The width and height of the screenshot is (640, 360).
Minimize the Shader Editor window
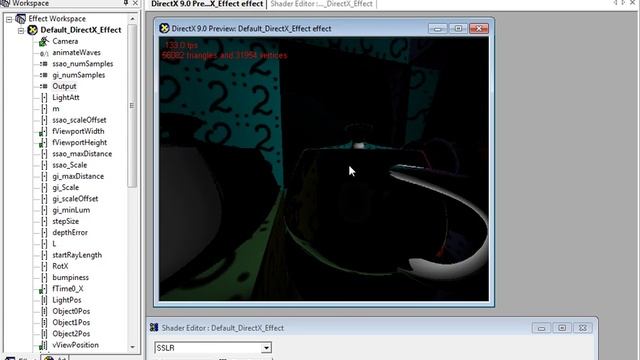[x=541, y=328]
